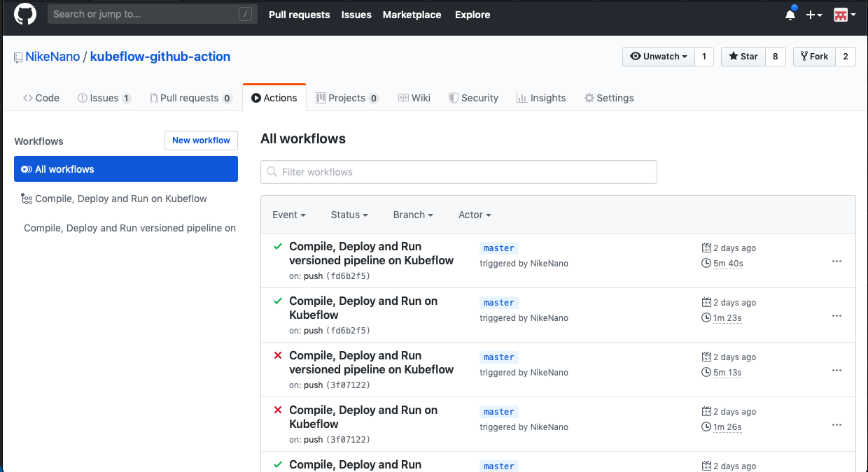This screenshot has width=868, height=472.
Task: Click the red failed X on the 5m 13s run
Action: pos(278,356)
